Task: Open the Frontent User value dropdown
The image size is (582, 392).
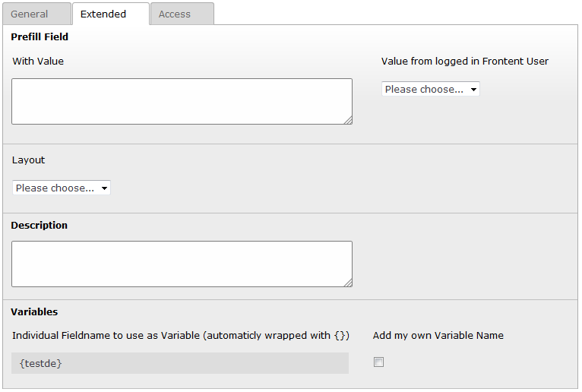Action: coord(430,90)
